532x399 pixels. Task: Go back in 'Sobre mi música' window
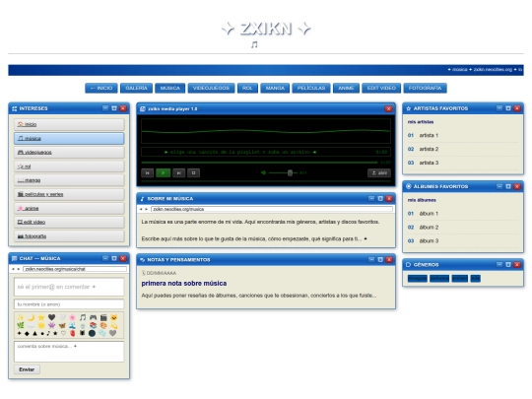click(x=141, y=209)
